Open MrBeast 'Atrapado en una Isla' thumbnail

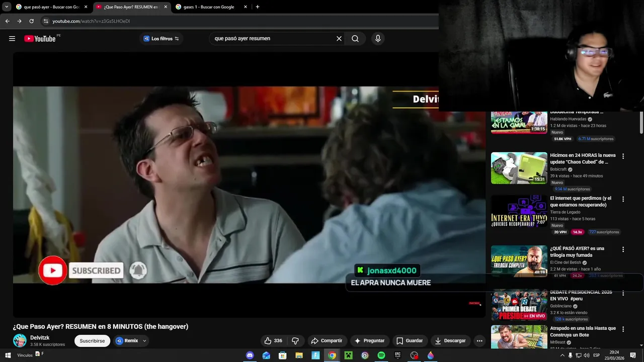(519, 337)
